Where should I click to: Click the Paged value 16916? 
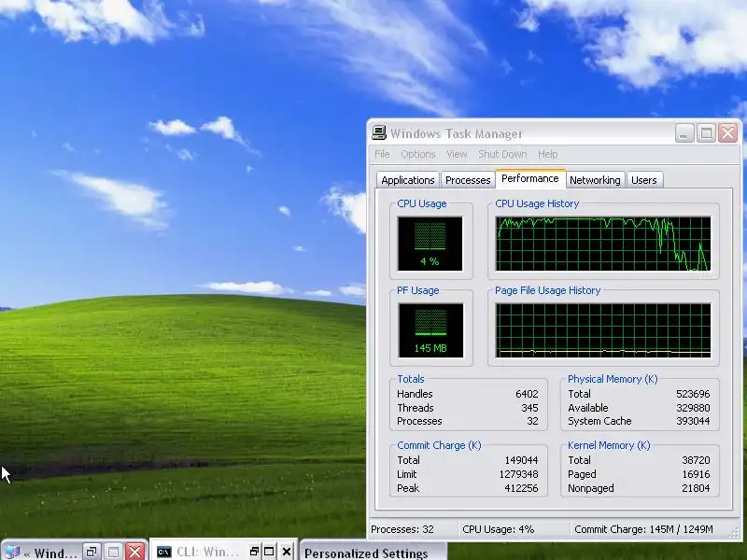696,474
